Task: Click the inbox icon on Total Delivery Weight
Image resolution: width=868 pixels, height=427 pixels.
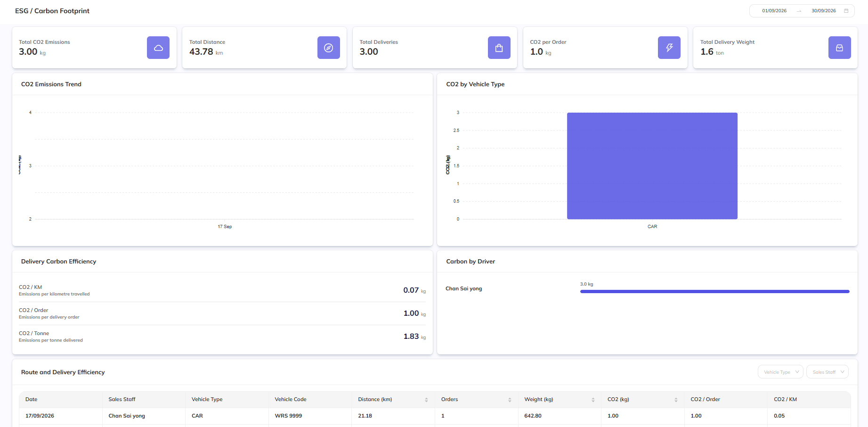Action: click(840, 48)
